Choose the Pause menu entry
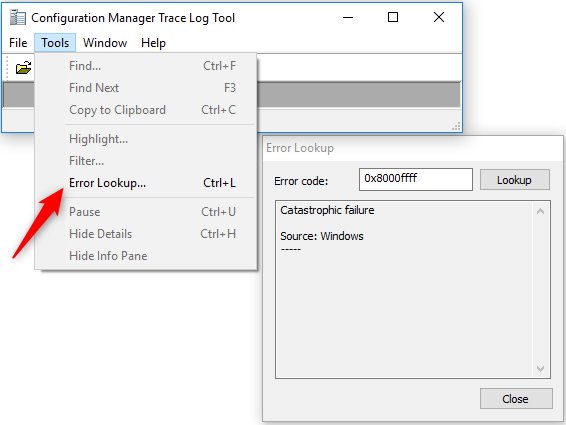This screenshot has width=566, height=425. [x=146, y=212]
